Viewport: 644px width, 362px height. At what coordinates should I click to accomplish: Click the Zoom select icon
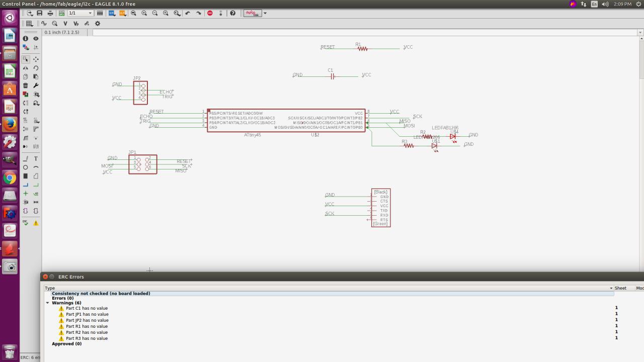[177, 13]
